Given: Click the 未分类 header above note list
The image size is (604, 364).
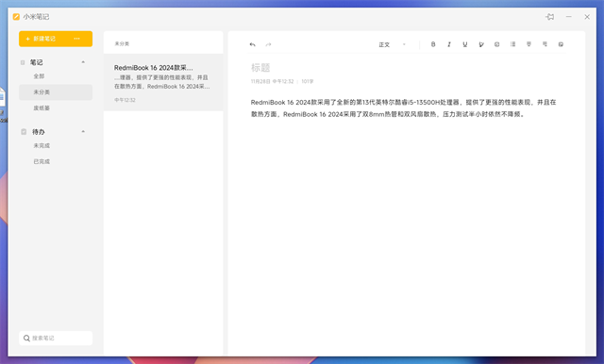Looking at the screenshot, I should [122, 44].
